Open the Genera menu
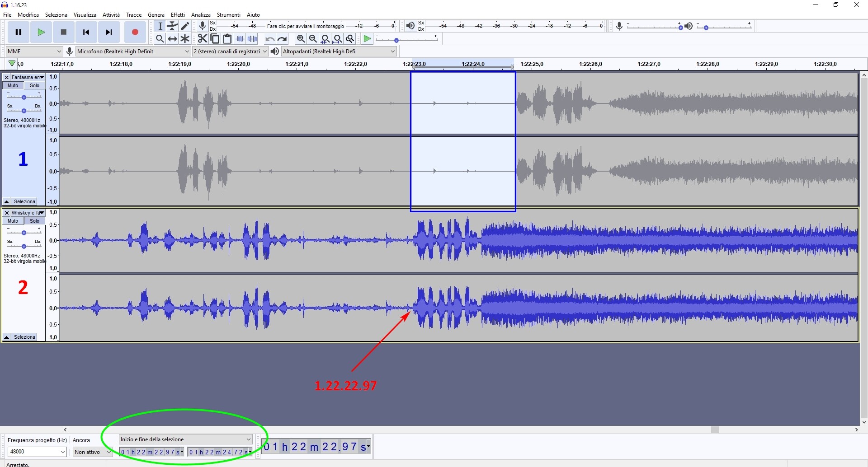Screen dimensions: 868x467 (x=156, y=15)
